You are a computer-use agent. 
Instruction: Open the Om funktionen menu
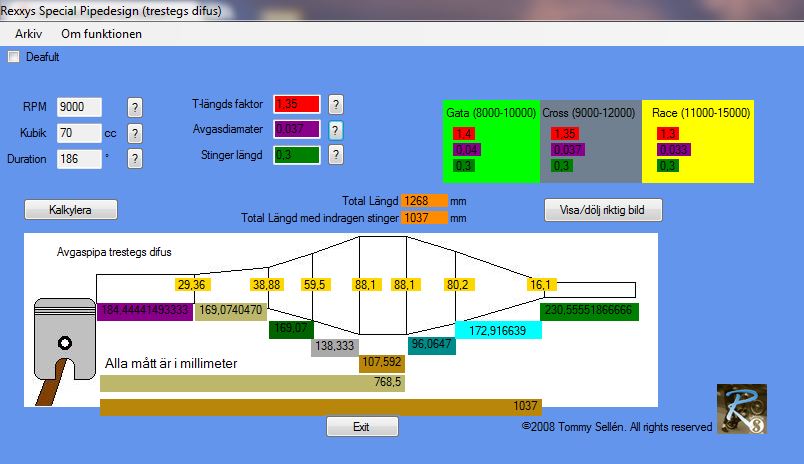102,34
